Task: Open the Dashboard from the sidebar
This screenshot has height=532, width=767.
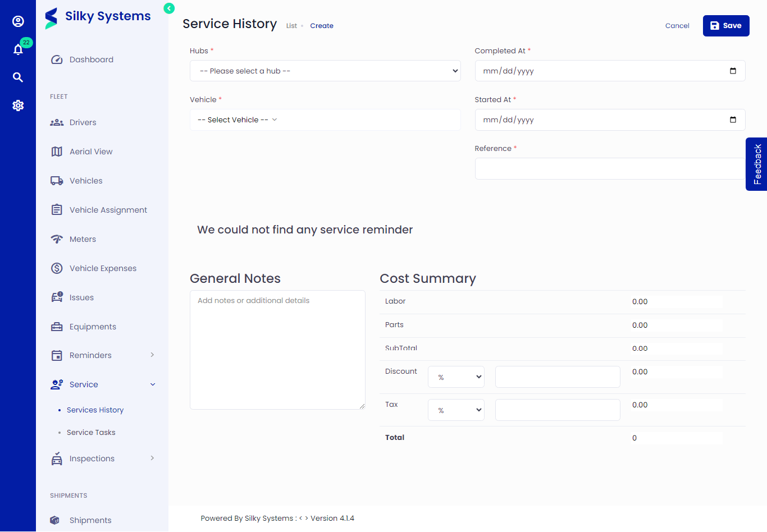Action: coord(57,59)
